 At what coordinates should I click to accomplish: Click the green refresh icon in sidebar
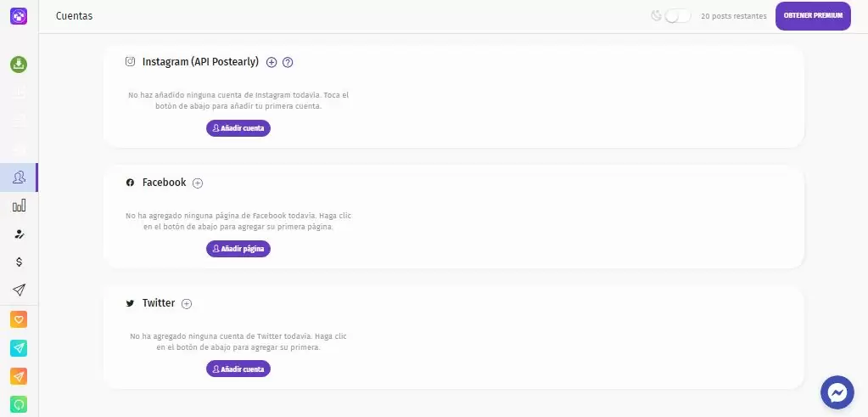click(x=19, y=404)
